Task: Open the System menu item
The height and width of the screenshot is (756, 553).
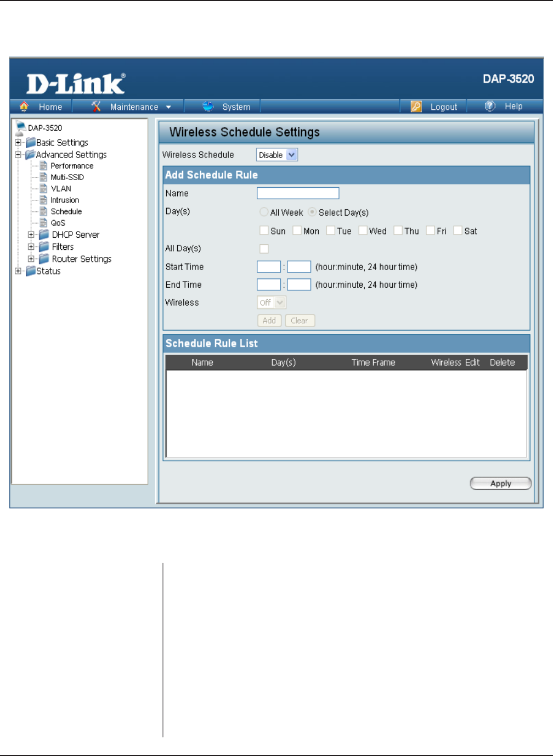Action: click(236, 107)
